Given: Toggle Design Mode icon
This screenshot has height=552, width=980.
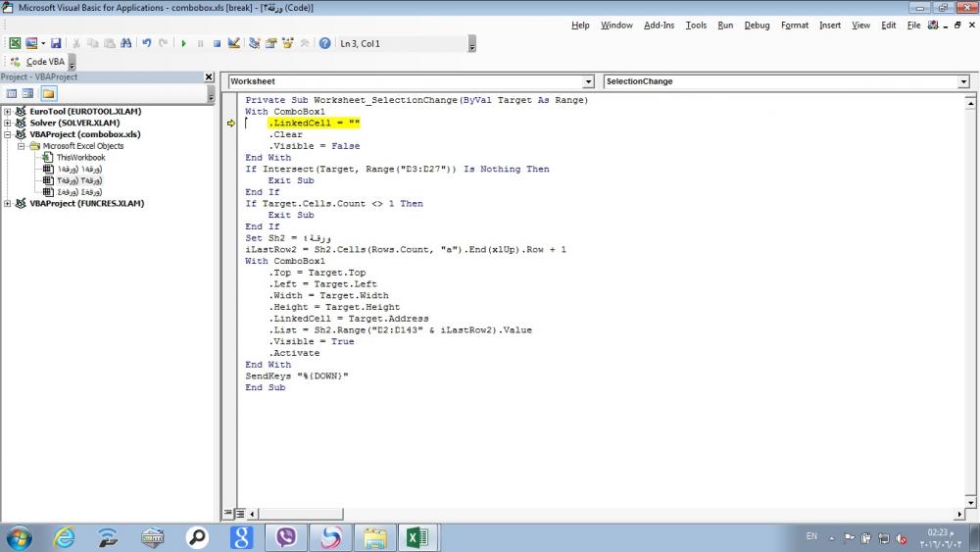Looking at the screenshot, I should click(x=234, y=43).
